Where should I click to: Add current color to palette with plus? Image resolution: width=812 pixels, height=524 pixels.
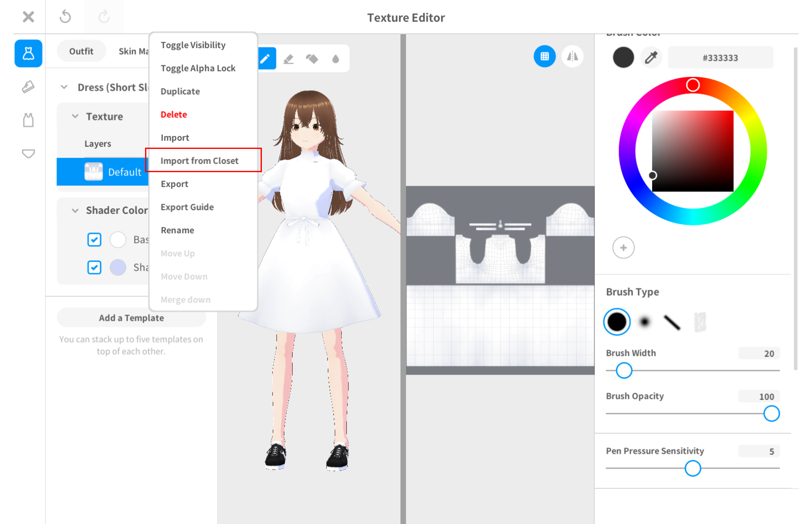[623, 248]
